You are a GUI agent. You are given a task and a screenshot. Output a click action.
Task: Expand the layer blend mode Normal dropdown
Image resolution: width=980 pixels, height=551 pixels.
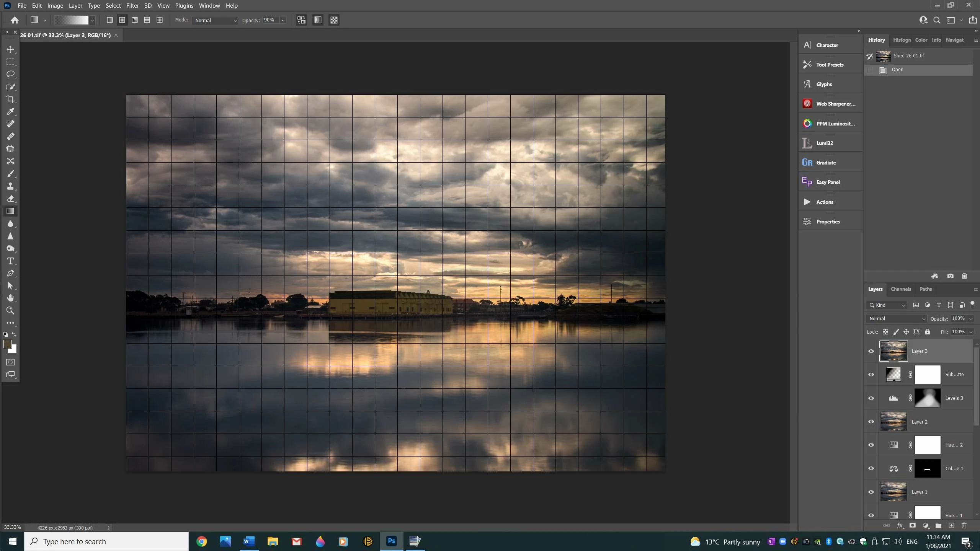(897, 319)
